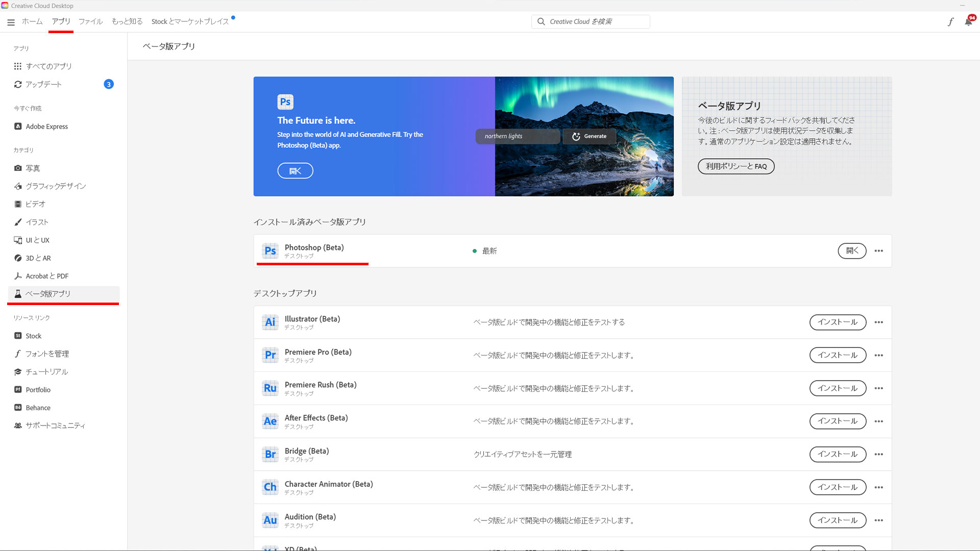This screenshot has width=980, height=551.
Task: Click the Photoshop (Beta) app icon
Action: 270,251
